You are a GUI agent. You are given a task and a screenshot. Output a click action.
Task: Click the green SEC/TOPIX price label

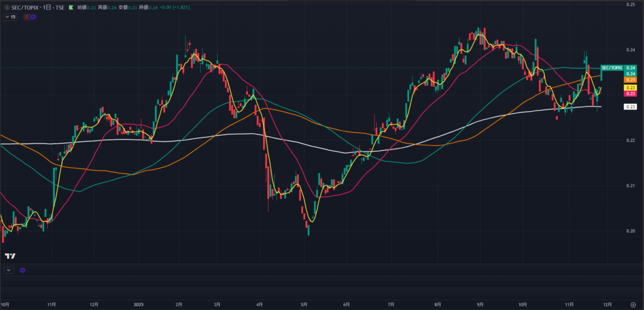[612, 67]
